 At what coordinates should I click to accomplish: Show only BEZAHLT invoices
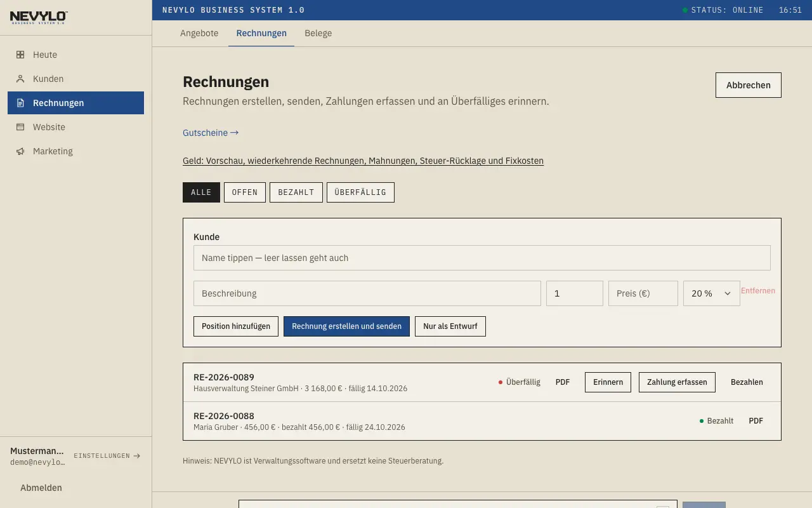point(296,192)
